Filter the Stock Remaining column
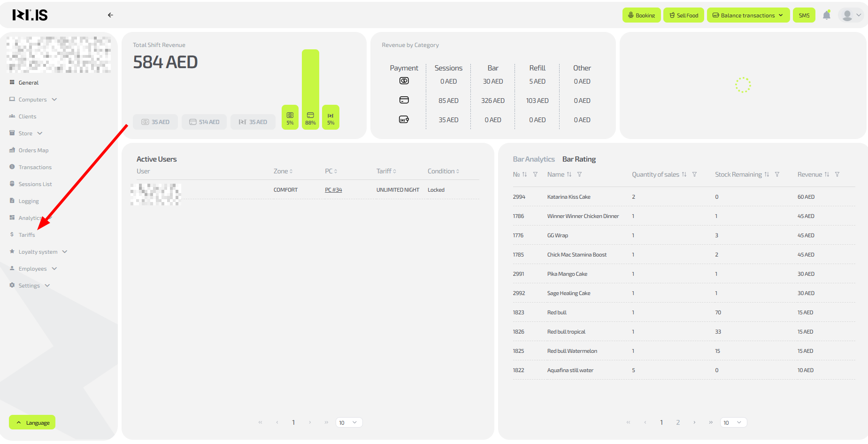Screen dimensions: 868x444 point(777,174)
